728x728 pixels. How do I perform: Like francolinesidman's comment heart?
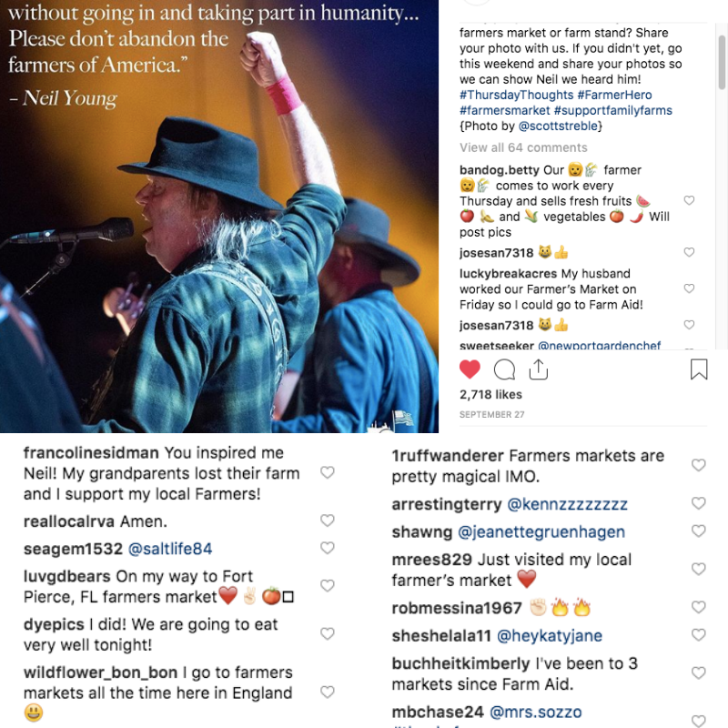(328, 472)
